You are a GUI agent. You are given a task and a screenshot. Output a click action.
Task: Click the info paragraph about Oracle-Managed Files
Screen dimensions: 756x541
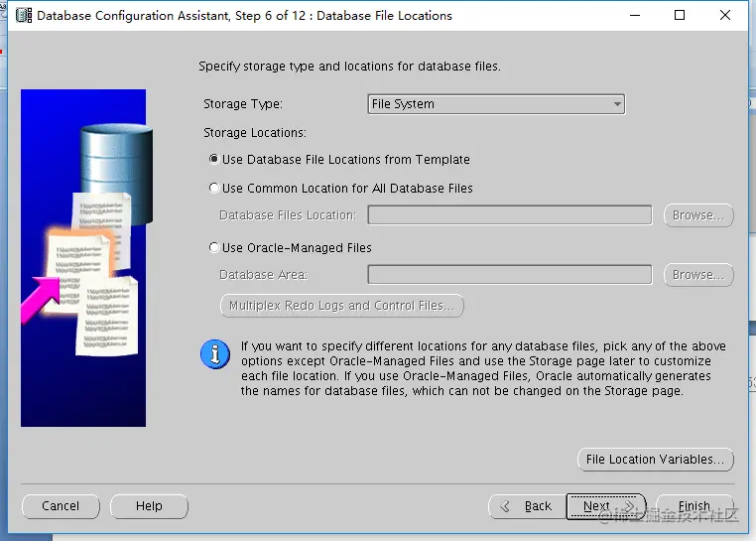(483, 368)
